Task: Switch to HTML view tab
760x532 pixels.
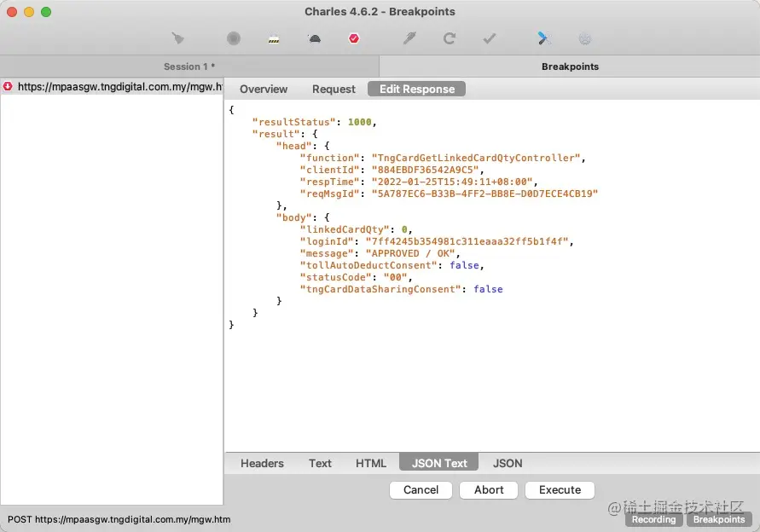Action: (x=371, y=463)
